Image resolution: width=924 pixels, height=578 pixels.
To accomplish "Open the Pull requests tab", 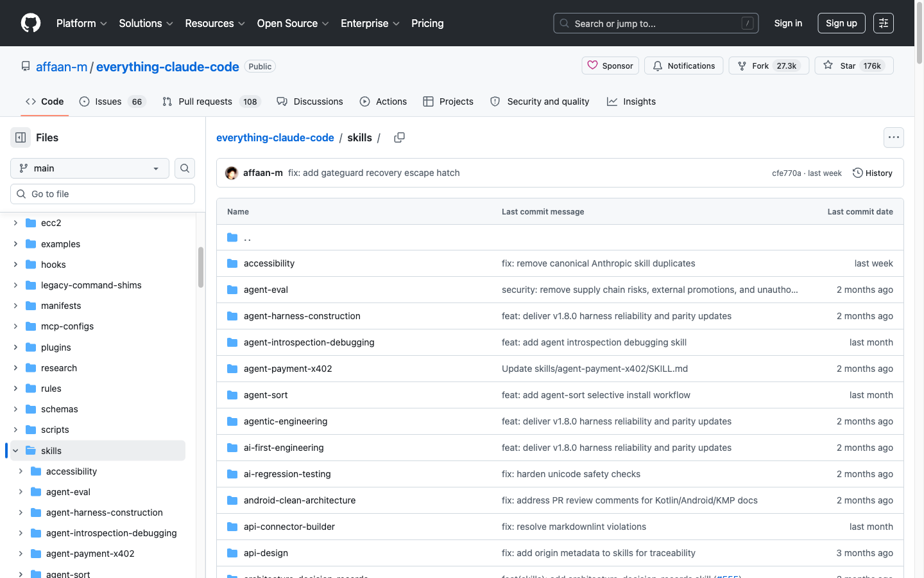I will point(211,101).
